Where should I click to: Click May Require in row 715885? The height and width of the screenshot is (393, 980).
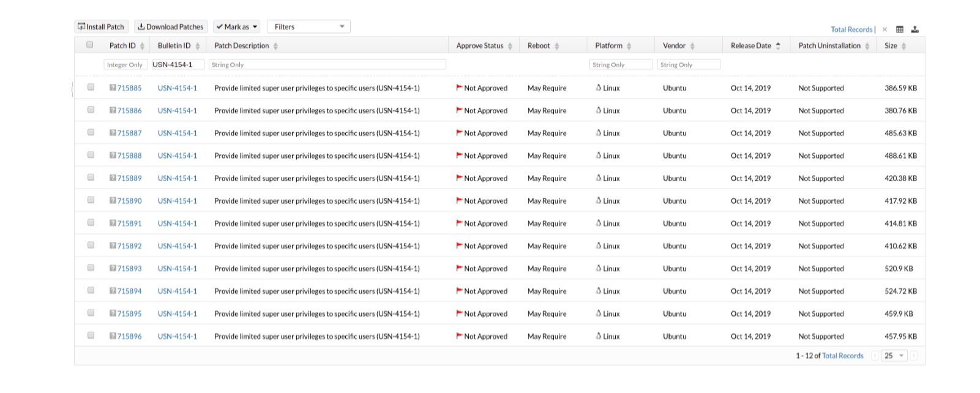(x=547, y=88)
